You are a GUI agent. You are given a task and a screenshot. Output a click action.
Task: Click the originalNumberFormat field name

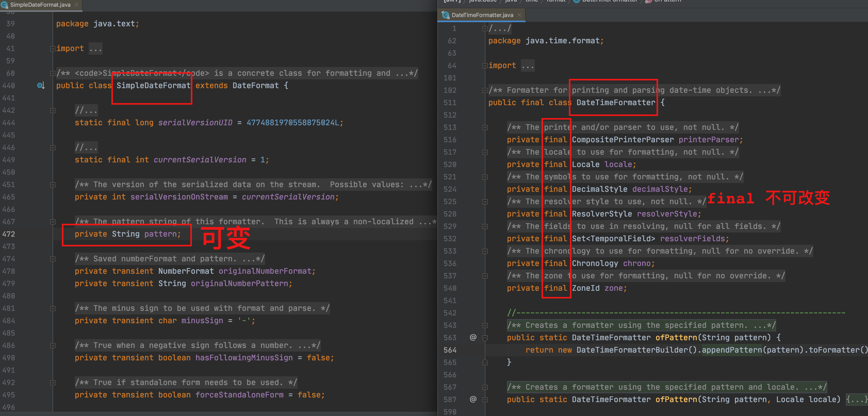pos(265,271)
